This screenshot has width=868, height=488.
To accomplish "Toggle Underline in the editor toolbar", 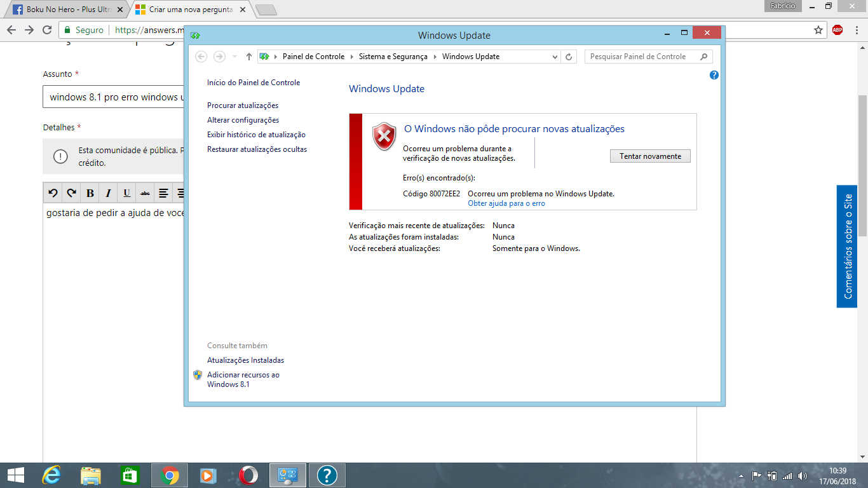I will coord(127,193).
